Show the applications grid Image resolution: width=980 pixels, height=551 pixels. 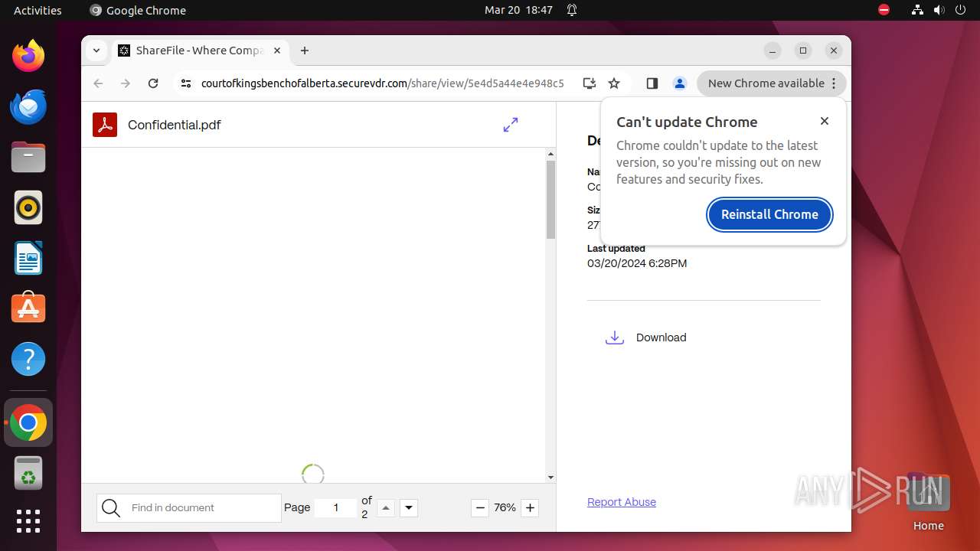coord(28,521)
